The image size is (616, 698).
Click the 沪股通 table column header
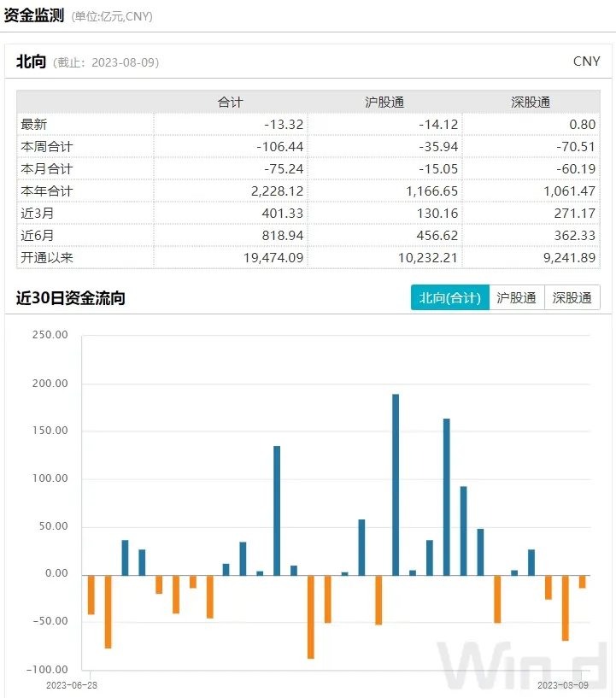tap(384, 103)
